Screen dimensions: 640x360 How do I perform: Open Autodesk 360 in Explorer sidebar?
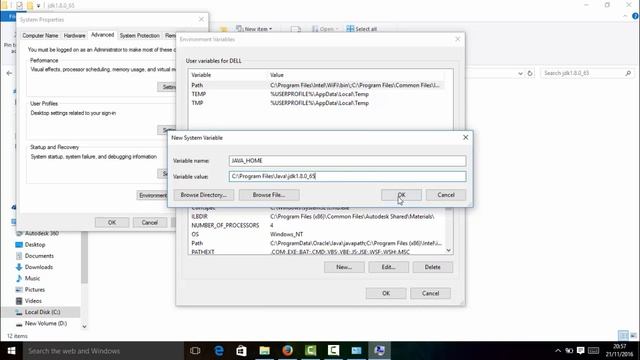coord(42,233)
